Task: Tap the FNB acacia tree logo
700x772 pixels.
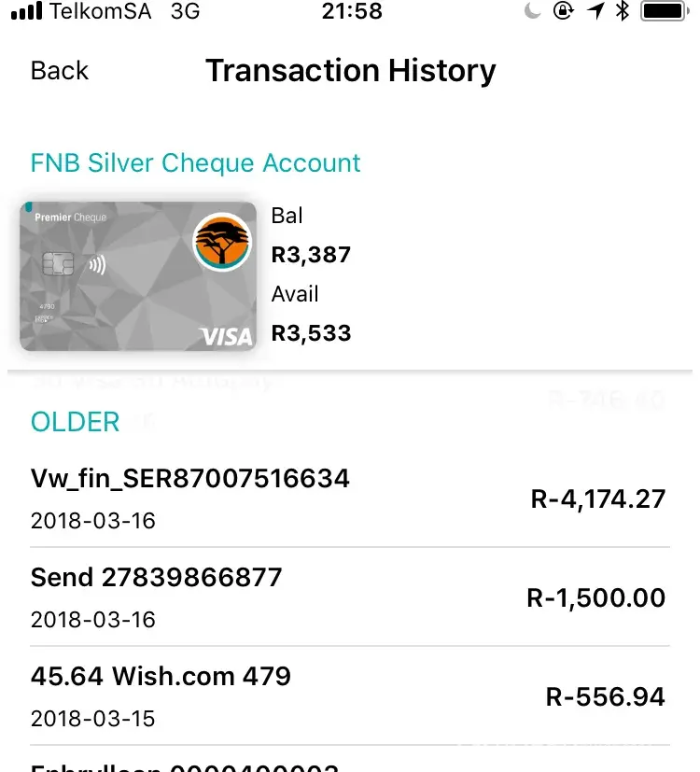Action: click(223, 243)
